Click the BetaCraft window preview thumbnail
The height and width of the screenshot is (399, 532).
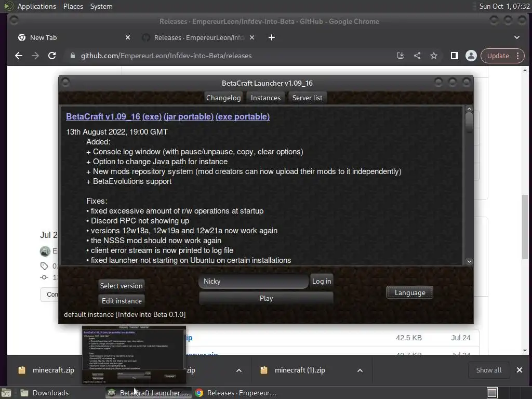tap(134, 354)
